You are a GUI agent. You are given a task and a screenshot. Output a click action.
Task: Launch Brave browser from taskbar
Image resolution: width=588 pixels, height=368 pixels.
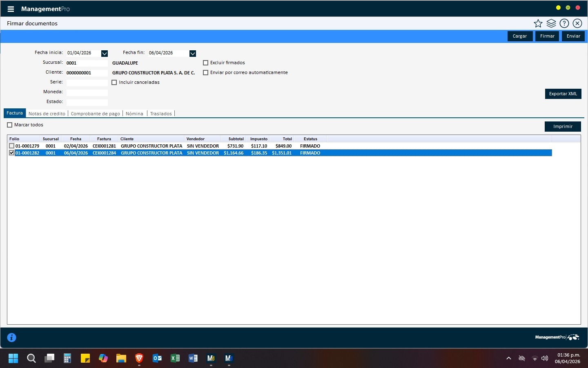coord(139,359)
